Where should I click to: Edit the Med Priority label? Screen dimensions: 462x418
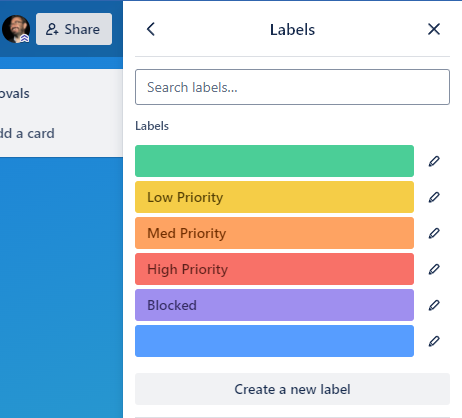point(434,233)
